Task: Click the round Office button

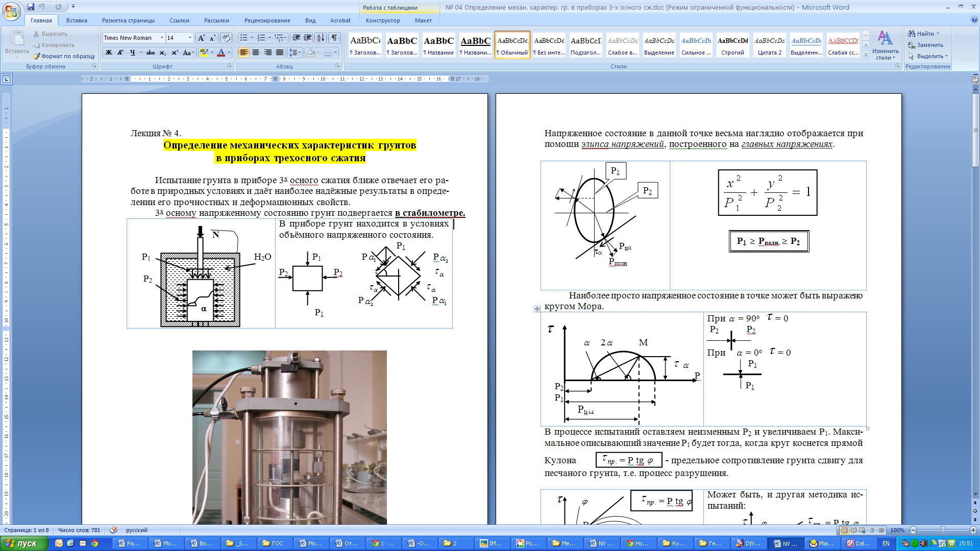Action: (11, 11)
